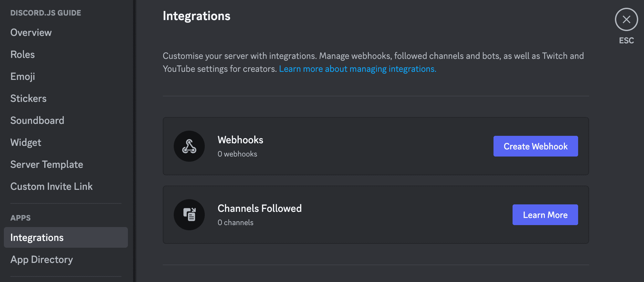The image size is (644, 282).
Task: Navigate to Soundboard settings
Action: pos(37,121)
